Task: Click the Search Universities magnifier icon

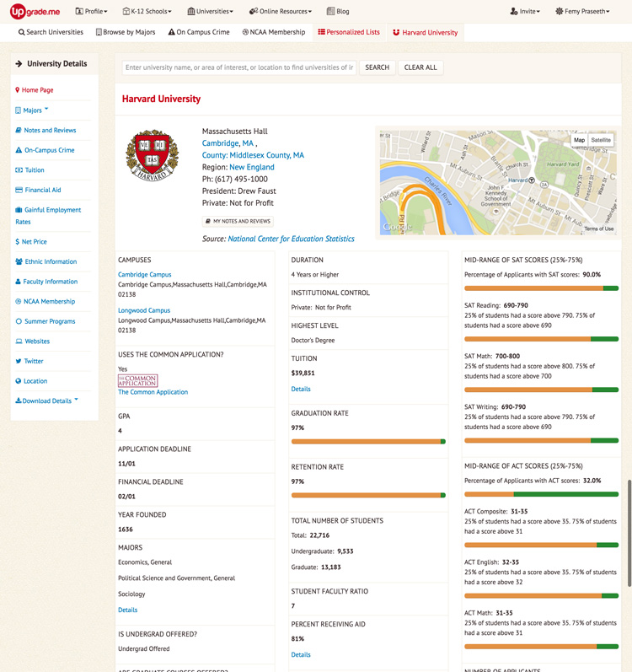Action: 21,32
